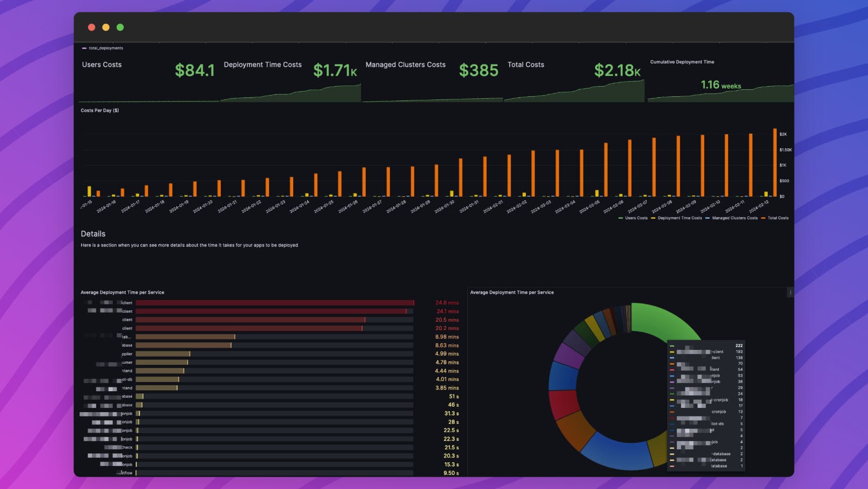Click the yellow macOS minimize window button
This screenshot has height=489, width=868.
click(106, 27)
